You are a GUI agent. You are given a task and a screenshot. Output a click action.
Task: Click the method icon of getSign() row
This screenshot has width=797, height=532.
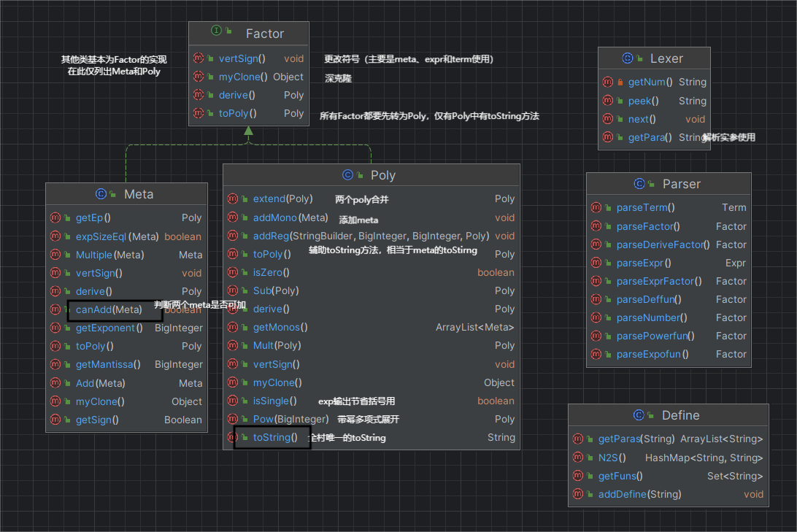pos(55,420)
